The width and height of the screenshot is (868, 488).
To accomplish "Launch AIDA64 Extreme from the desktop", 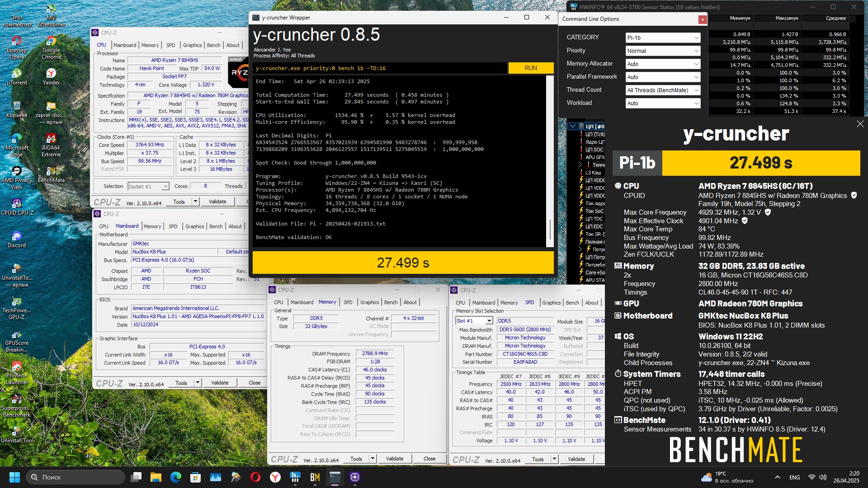I will point(51,145).
